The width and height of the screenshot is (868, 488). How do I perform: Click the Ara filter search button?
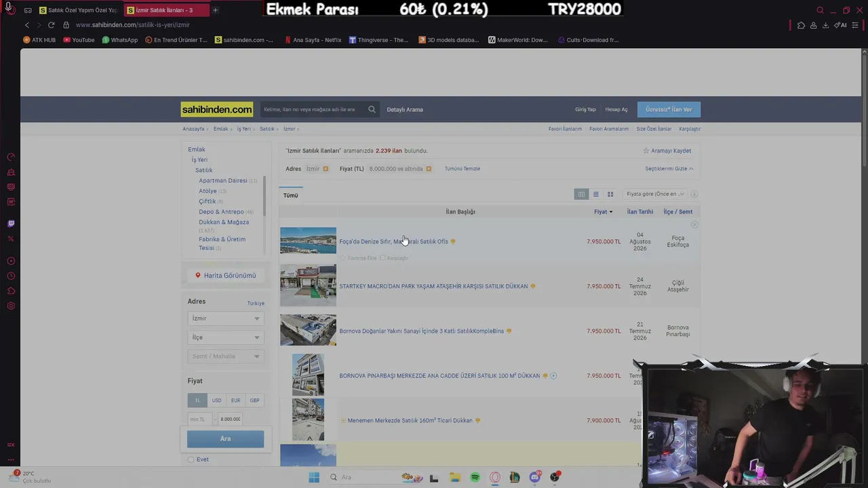(226, 439)
